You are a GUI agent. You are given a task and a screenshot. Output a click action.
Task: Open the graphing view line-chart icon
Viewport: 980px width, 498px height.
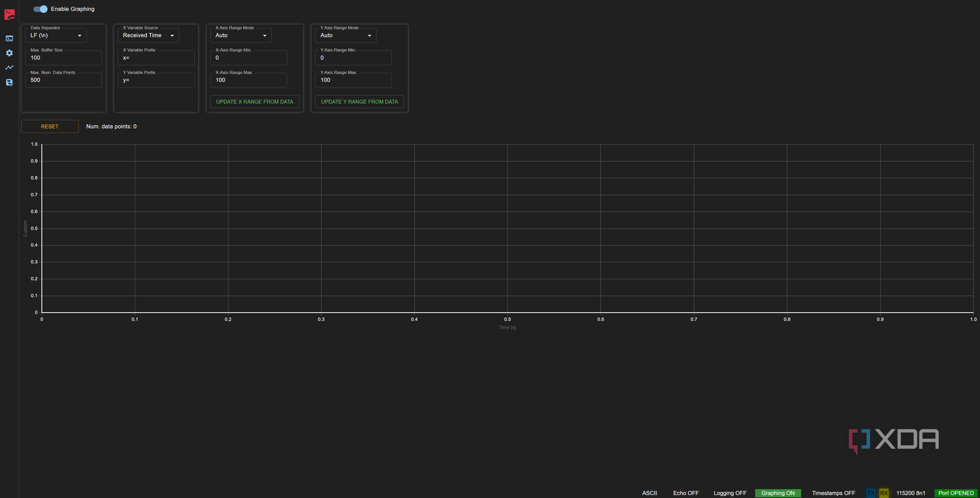coord(9,67)
